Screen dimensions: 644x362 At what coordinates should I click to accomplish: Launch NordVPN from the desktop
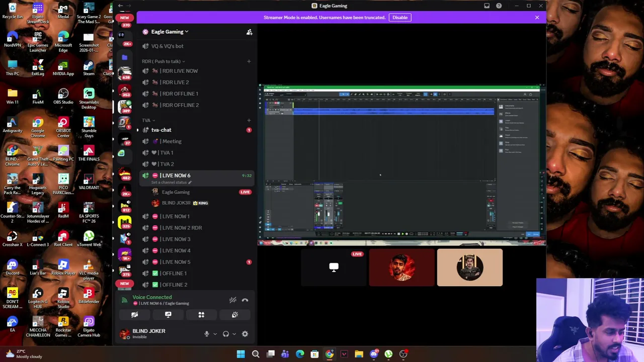point(13,40)
